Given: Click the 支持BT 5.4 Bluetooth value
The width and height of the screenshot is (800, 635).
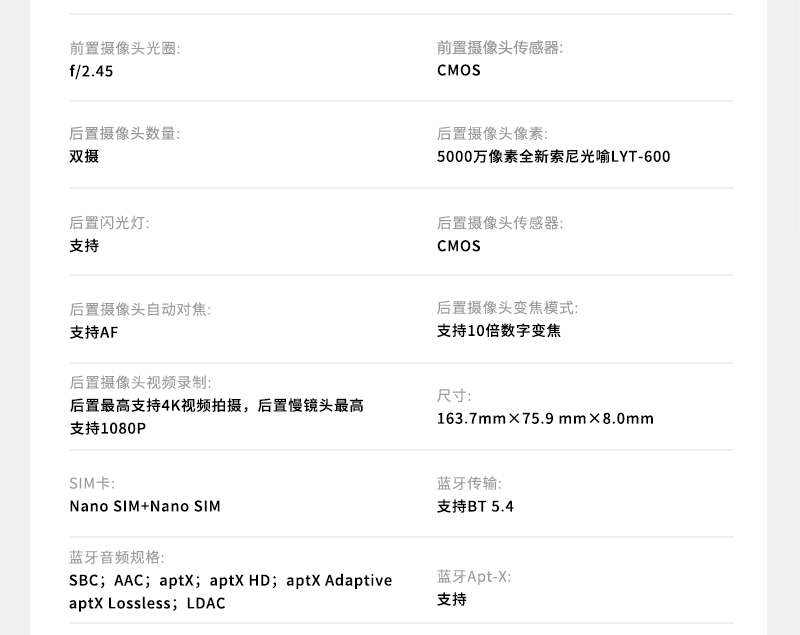Looking at the screenshot, I should click(475, 506).
